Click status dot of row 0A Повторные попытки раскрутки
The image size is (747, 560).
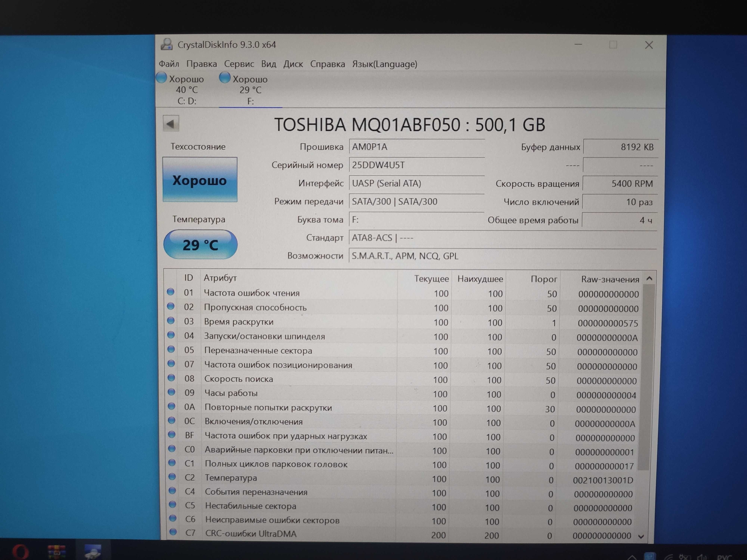(172, 406)
